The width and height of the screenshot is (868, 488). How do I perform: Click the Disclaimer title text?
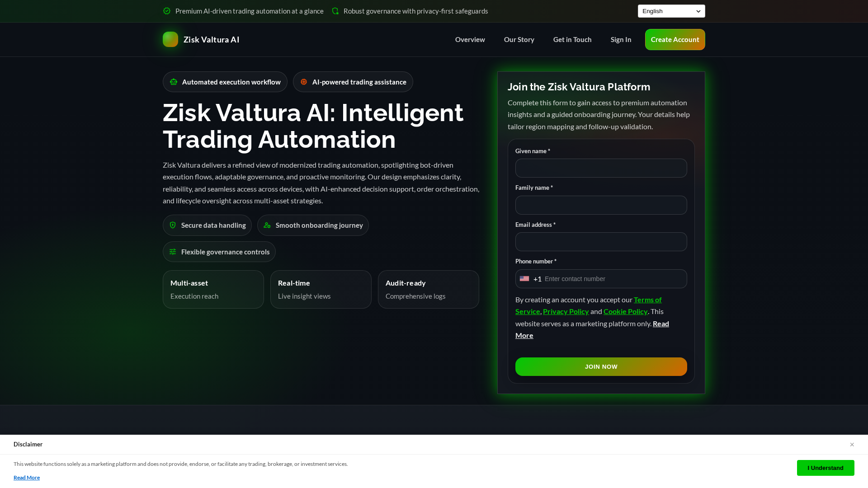click(x=28, y=444)
